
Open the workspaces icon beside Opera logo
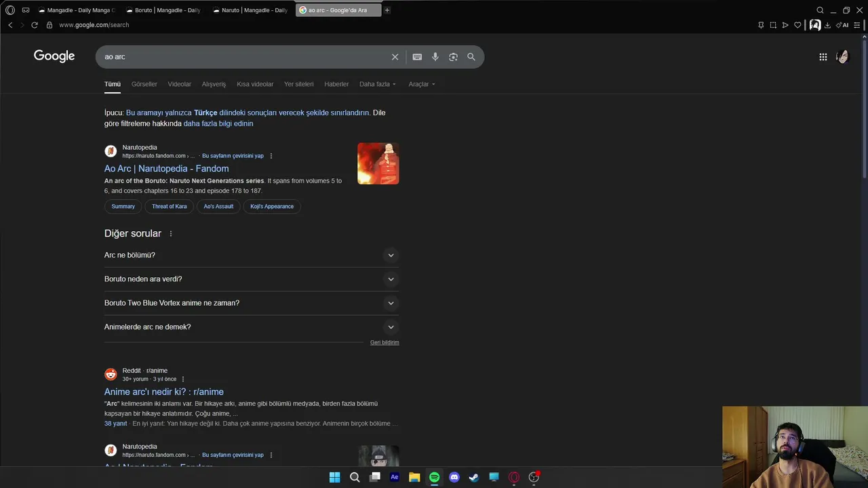(26, 10)
